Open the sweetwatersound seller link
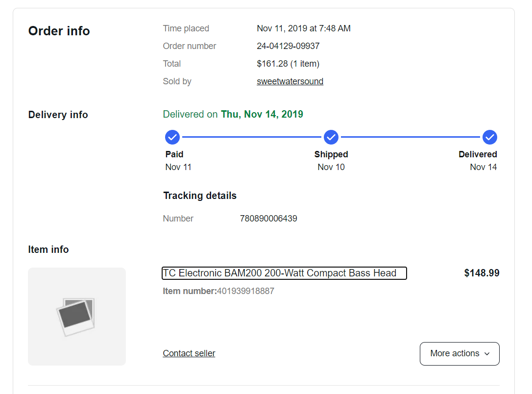 (290, 81)
